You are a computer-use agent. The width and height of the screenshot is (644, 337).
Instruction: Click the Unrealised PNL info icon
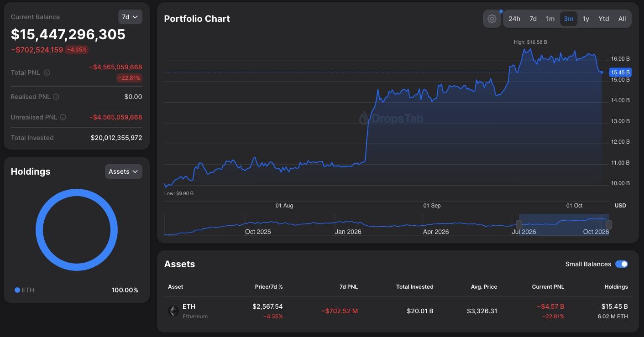tap(63, 117)
